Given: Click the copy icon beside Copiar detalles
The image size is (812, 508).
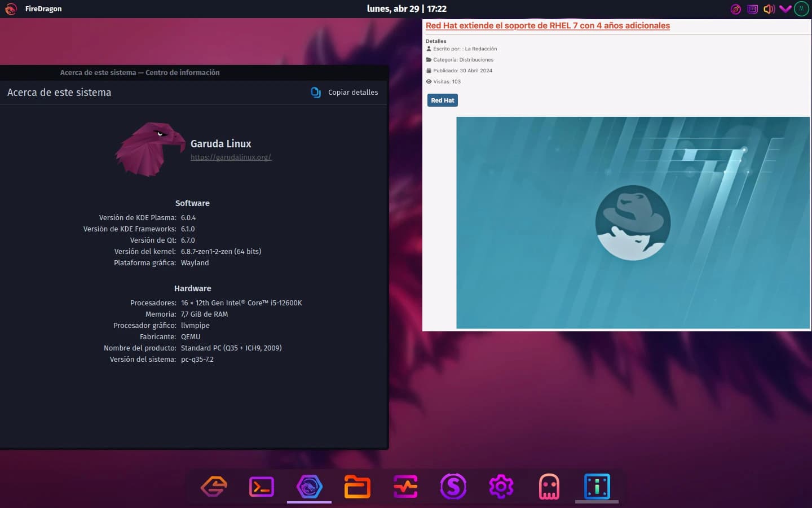Looking at the screenshot, I should point(316,92).
